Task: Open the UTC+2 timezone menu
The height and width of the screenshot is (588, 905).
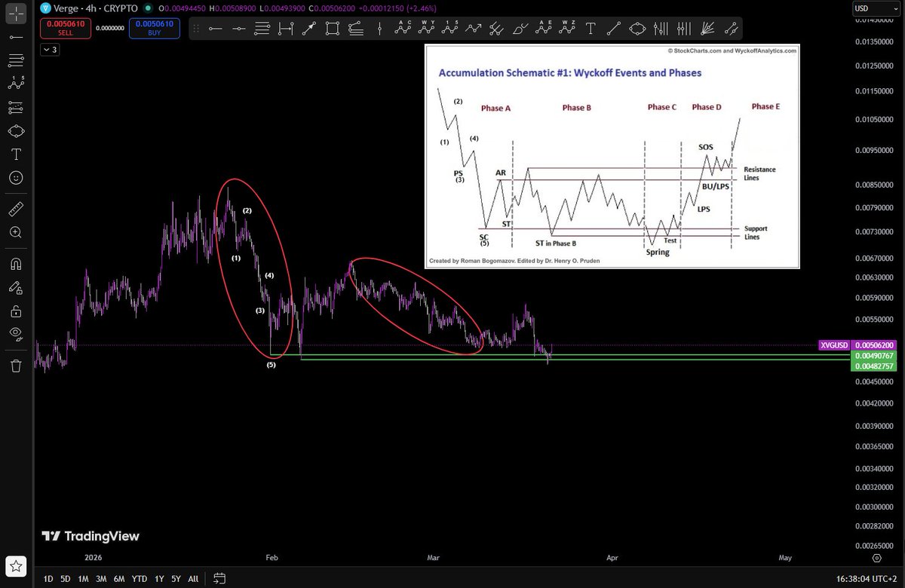Action: pos(866,579)
